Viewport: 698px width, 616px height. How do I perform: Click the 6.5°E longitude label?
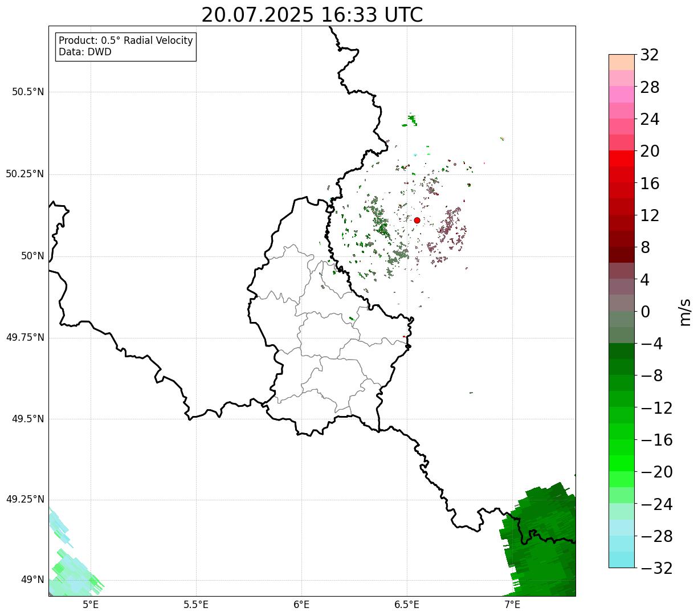(x=407, y=605)
